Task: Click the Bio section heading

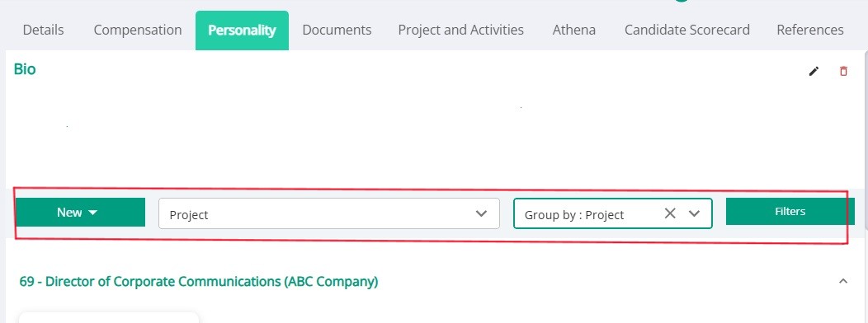Action: 25,69
